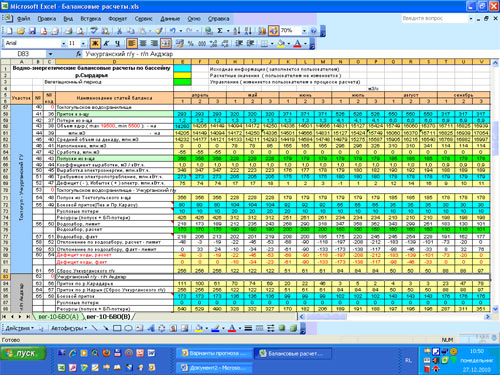
Task: Open Line Style options in drawing toolbar
Action: [248, 328]
